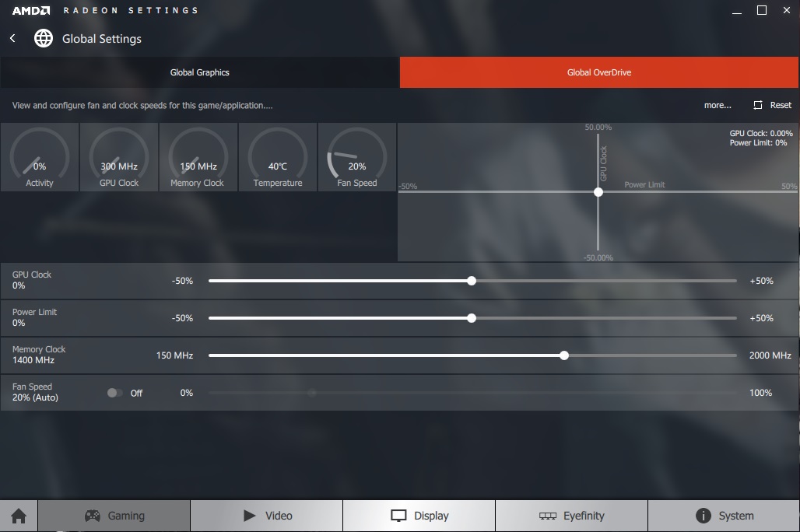Click the Global Settings globe icon

tap(44, 38)
